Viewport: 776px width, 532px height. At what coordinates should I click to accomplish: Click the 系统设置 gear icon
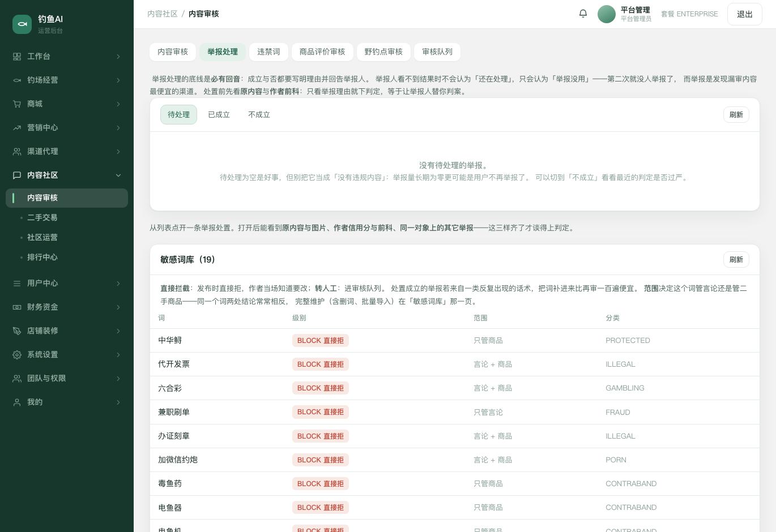click(17, 355)
